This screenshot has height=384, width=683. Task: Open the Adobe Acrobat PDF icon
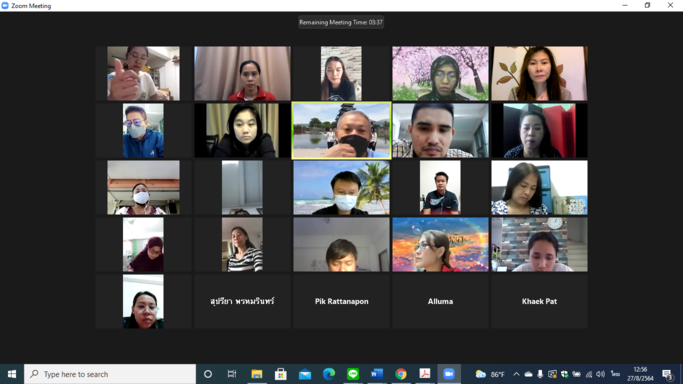[425, 374]
